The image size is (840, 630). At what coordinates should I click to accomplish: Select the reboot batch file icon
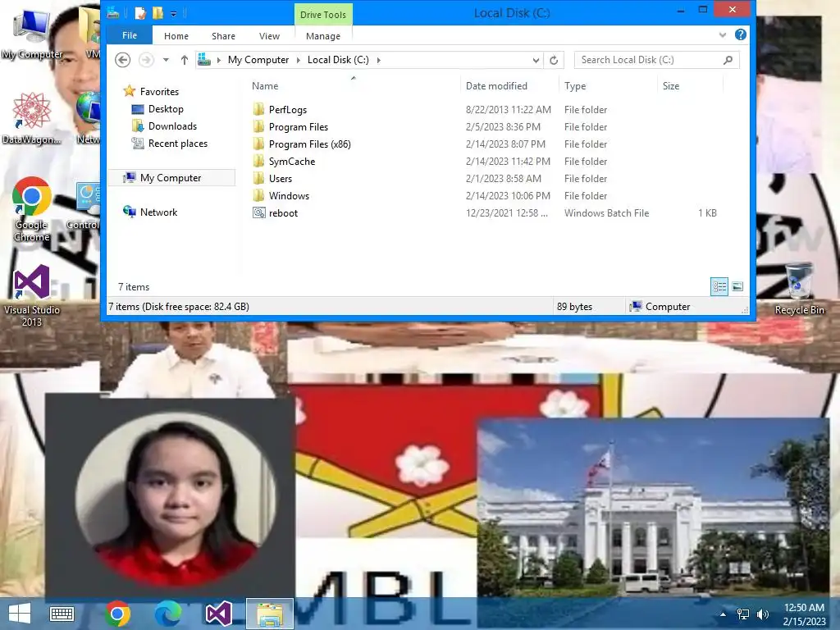coord(258,212)
